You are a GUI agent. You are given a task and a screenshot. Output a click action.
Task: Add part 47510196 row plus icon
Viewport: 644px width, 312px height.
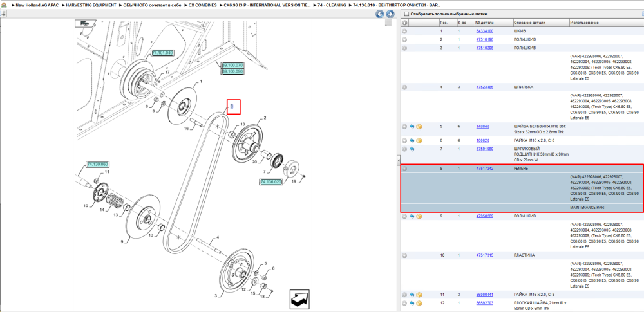pos(404,39)
